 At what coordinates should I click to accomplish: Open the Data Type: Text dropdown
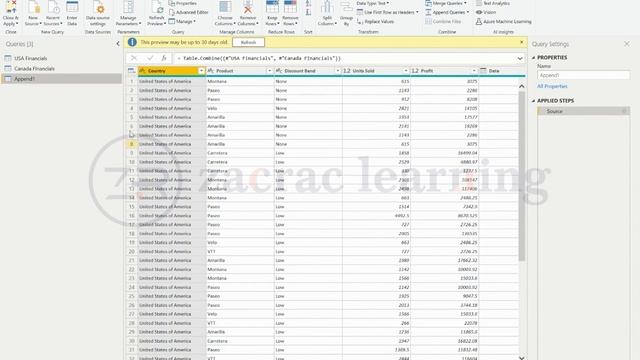point(372,3)
